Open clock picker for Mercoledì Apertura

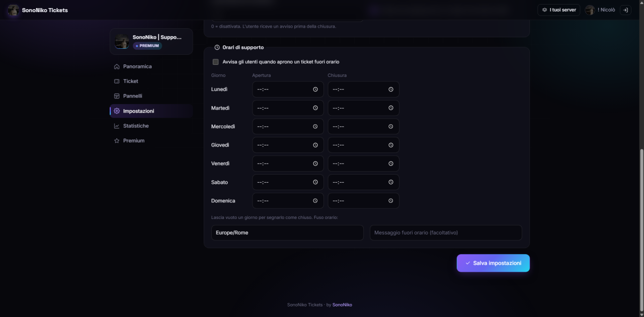pyautogui.click(x=315, y=126)
